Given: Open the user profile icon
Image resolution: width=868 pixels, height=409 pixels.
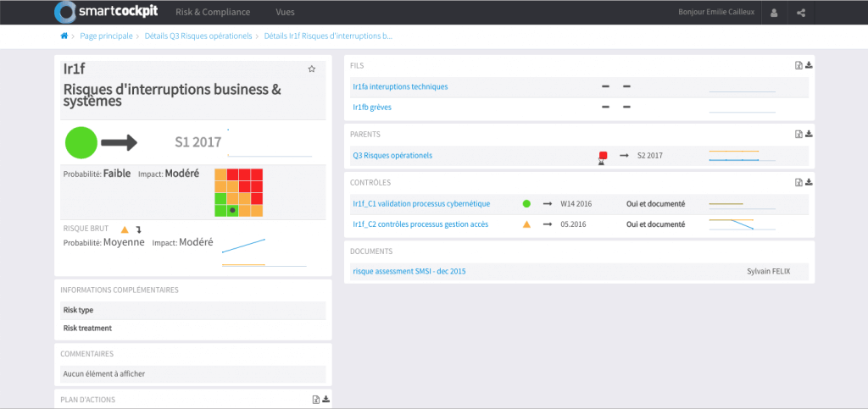Looking at the screenshot, I should pos(774,12).
